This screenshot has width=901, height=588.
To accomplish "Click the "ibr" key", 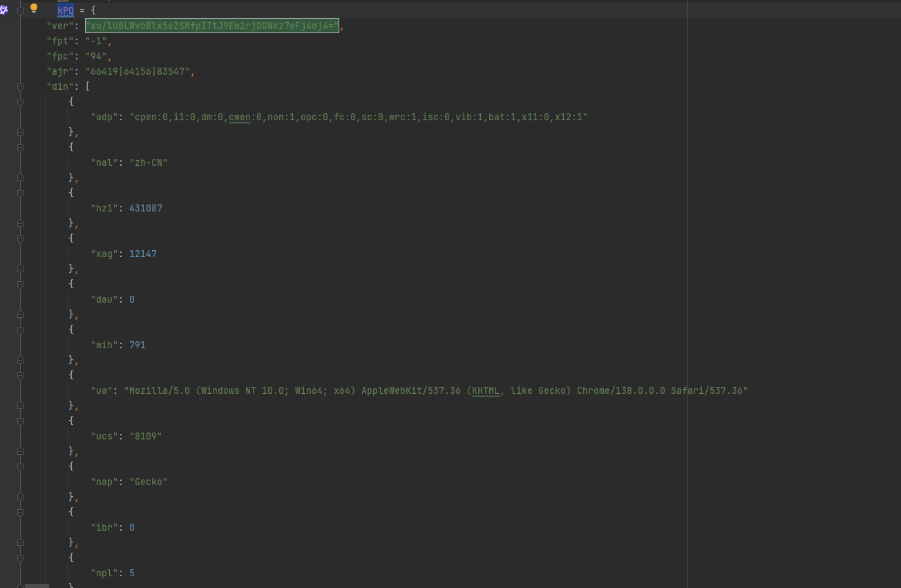I will click(104, 527).
